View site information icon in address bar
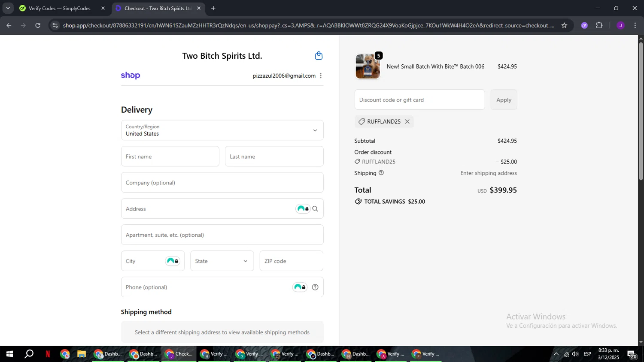The height and width of the screenshot is (362, 644). tap(55, 25)
